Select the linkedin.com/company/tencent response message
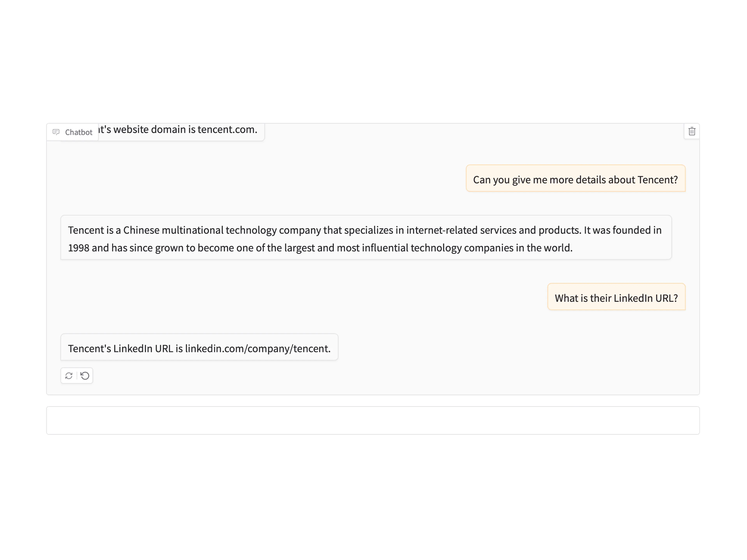747x560 pixels. pos(199,348)
